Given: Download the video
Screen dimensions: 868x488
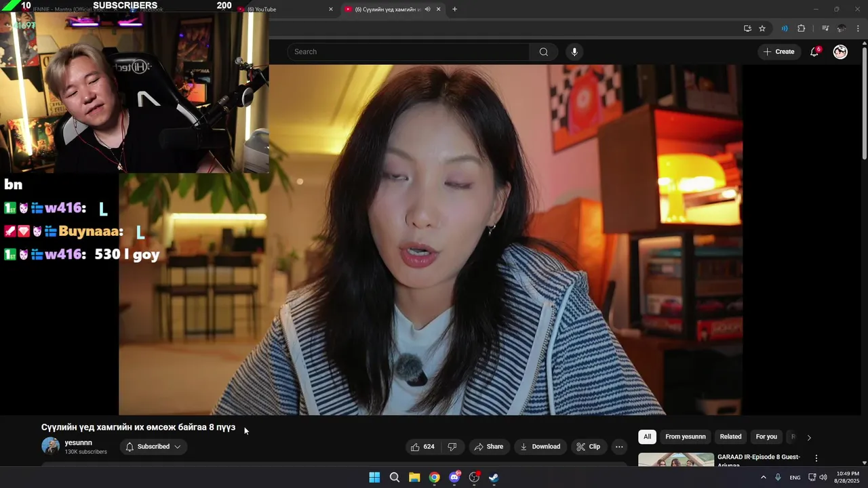Looking at the screenshot, I should point(540,447).
